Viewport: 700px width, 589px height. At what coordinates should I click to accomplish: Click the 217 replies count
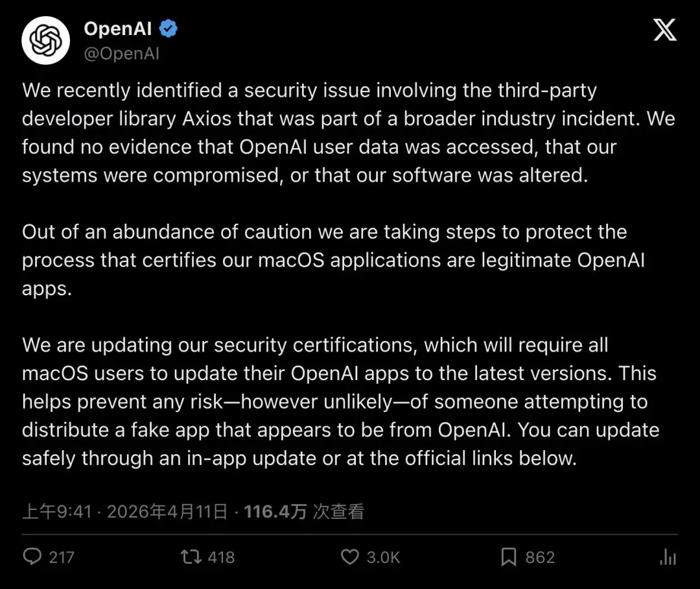(x=62, y=557)
